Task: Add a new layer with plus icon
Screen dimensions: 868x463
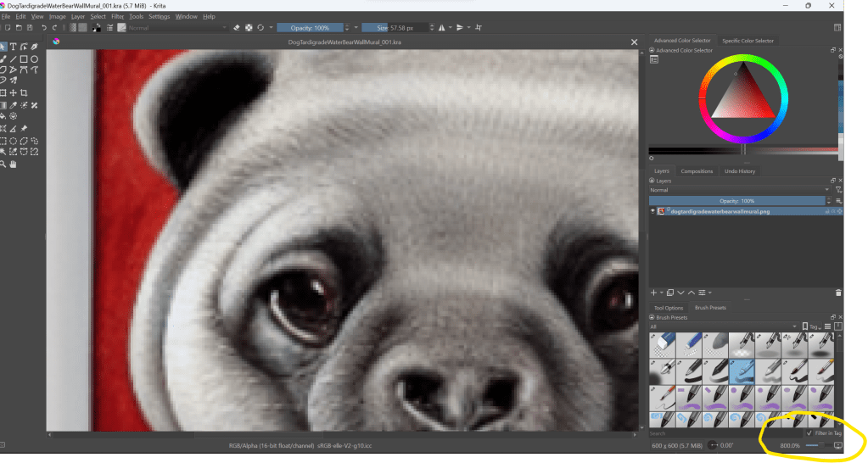Action: (653, 293)
